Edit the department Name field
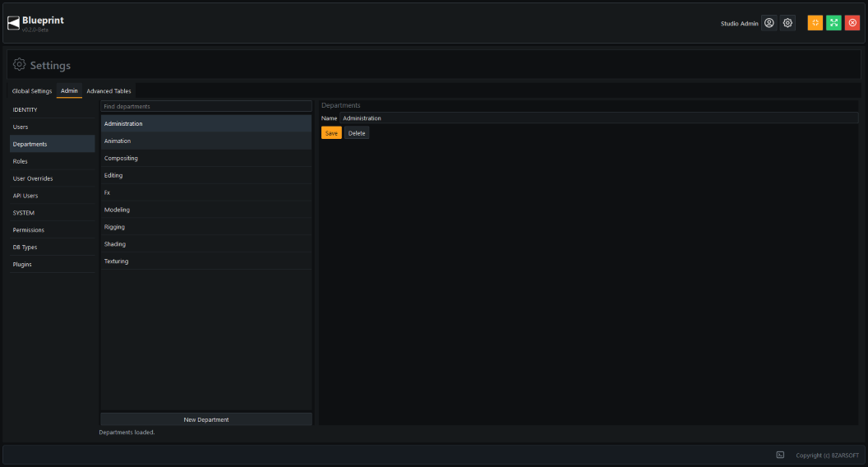Image resolution: width=868 pixels, height=467 pixels. [599, 118]
